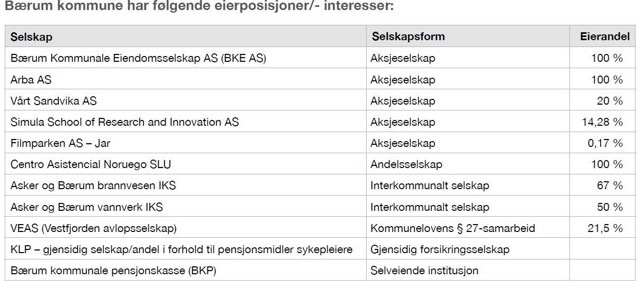Click Asker og Bærum brannvesen IKS
This screenshot has width=644, height=288.
coord(93,185)
